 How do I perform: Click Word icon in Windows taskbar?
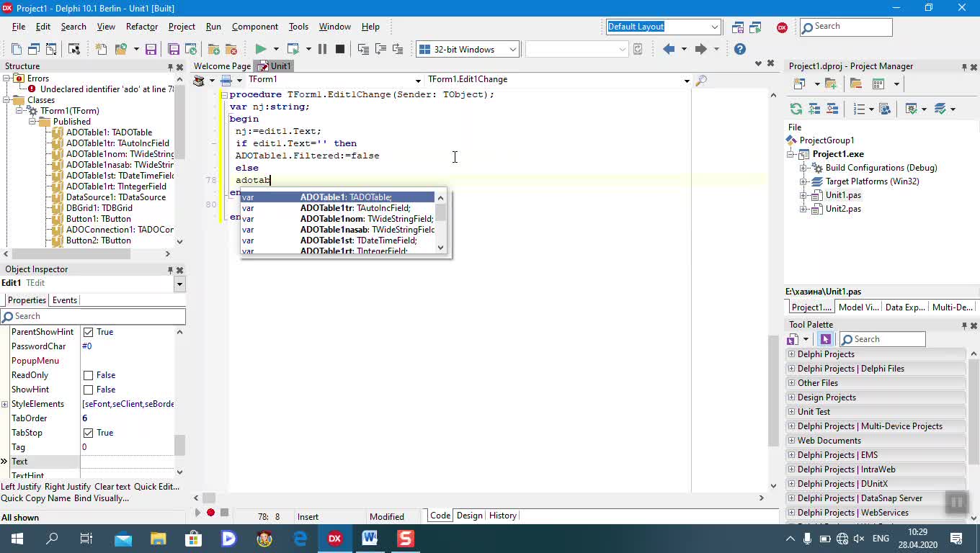[370, 538]
